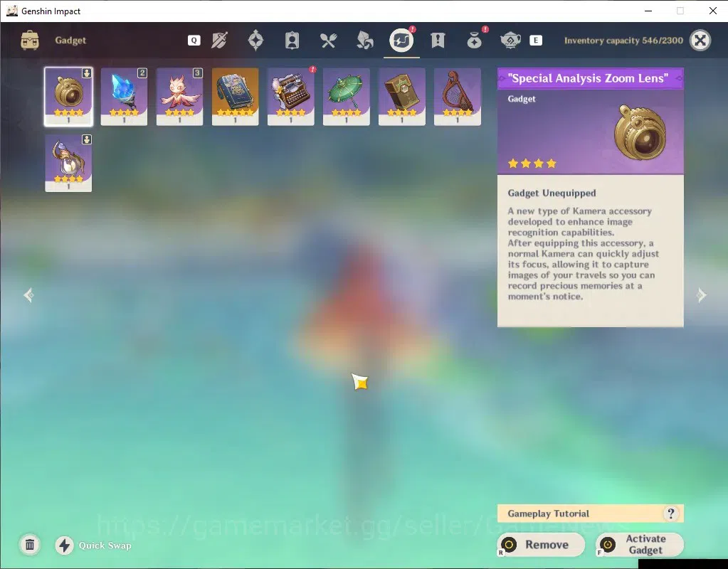Switch to the Artifacts tab icon
The image size is (728, 569).
[255, 41]
